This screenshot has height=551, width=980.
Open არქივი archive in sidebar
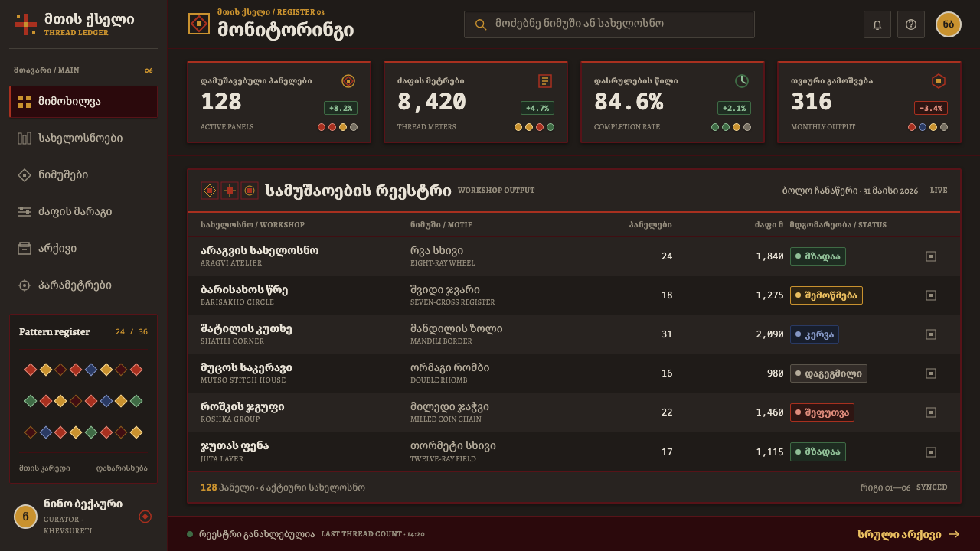[83, 249]
